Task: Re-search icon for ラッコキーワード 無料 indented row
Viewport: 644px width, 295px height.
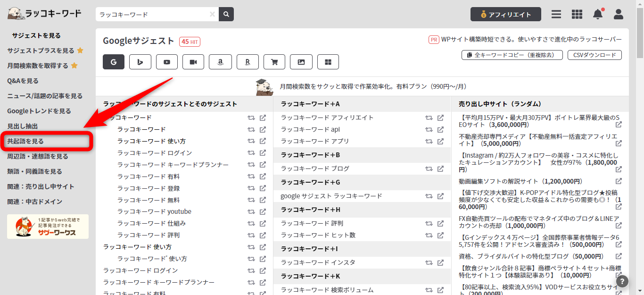Action: (x=251, y=200)
